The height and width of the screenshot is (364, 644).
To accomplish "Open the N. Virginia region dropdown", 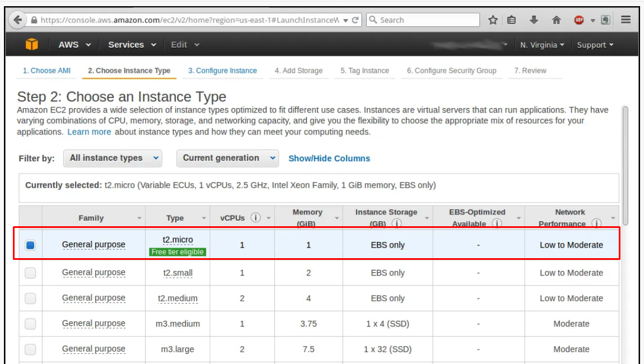I will click(542, 45).
